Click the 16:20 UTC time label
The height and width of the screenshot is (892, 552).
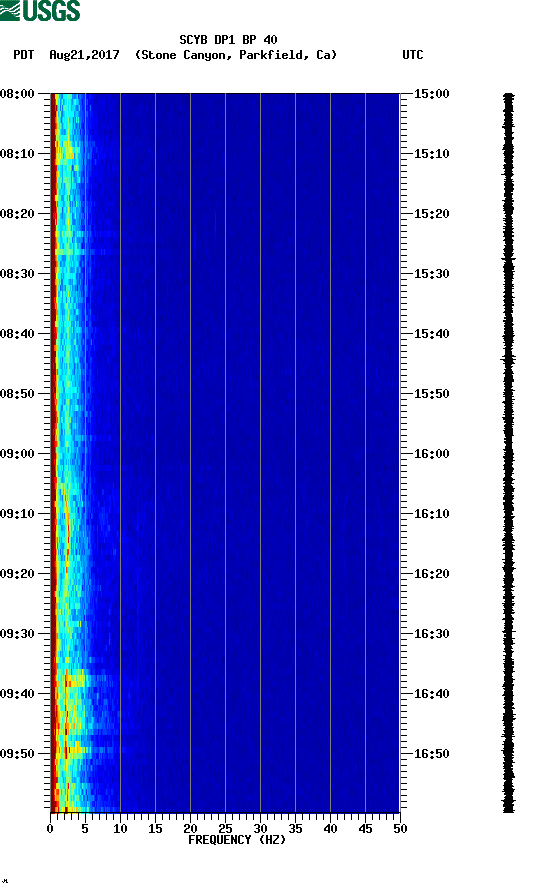[x=431, y=574]
